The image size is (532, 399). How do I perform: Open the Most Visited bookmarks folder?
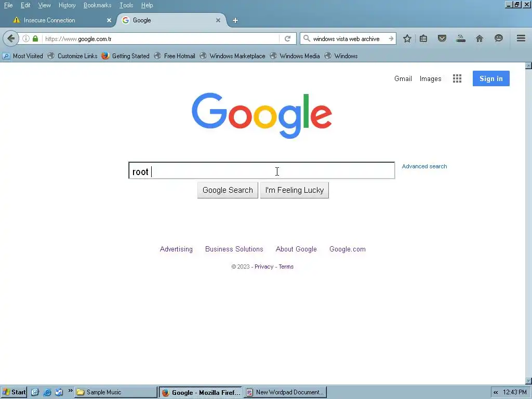(23, 56)
